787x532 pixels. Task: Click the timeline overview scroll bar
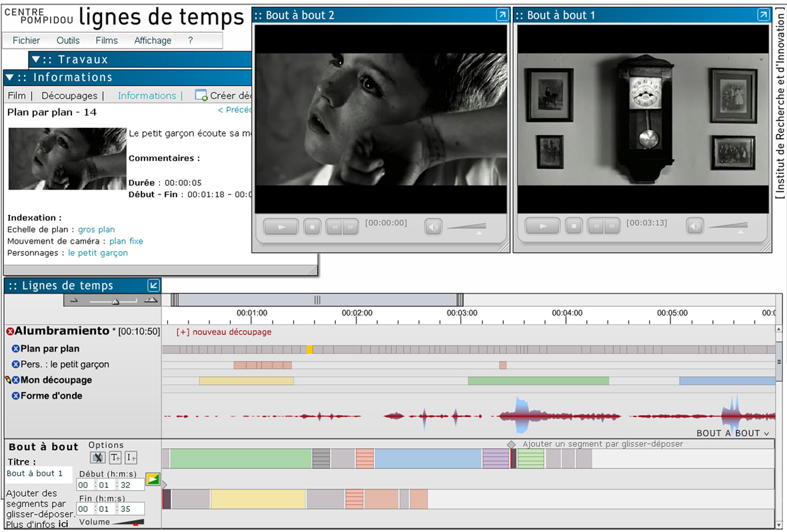pyautogui.click(x=317, y=300)
